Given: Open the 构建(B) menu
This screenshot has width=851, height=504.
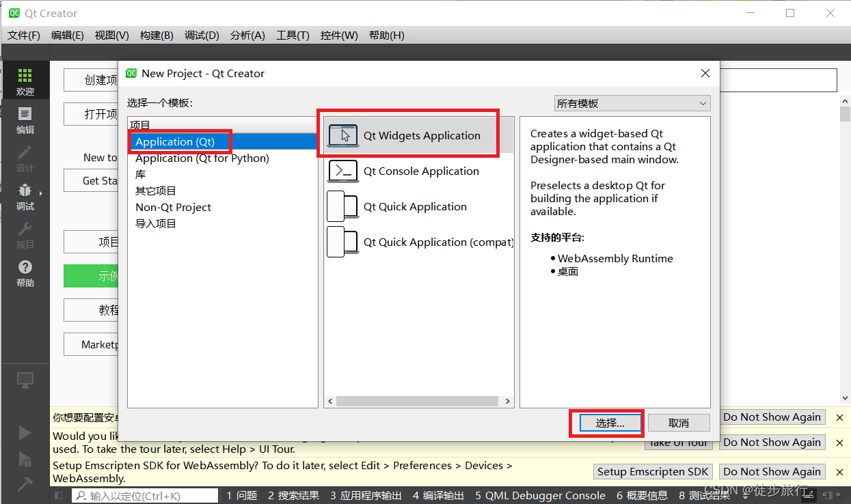Looking at the screenshot, I should 157,35.
